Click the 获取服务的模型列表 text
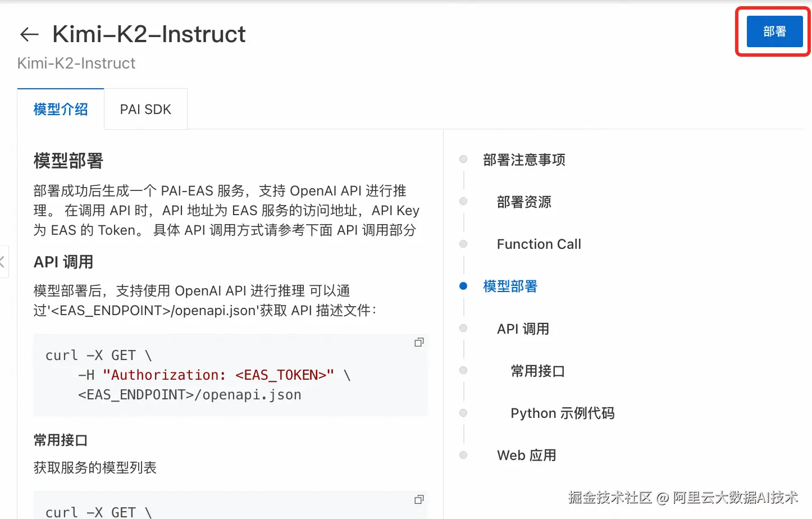 pyautogui.click(x=95, y=468)
